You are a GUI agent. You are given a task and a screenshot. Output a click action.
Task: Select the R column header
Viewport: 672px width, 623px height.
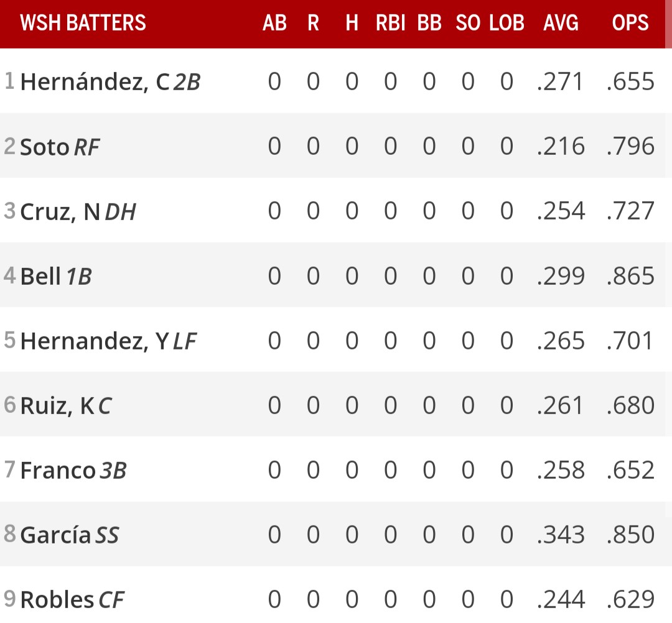point(313,23)
